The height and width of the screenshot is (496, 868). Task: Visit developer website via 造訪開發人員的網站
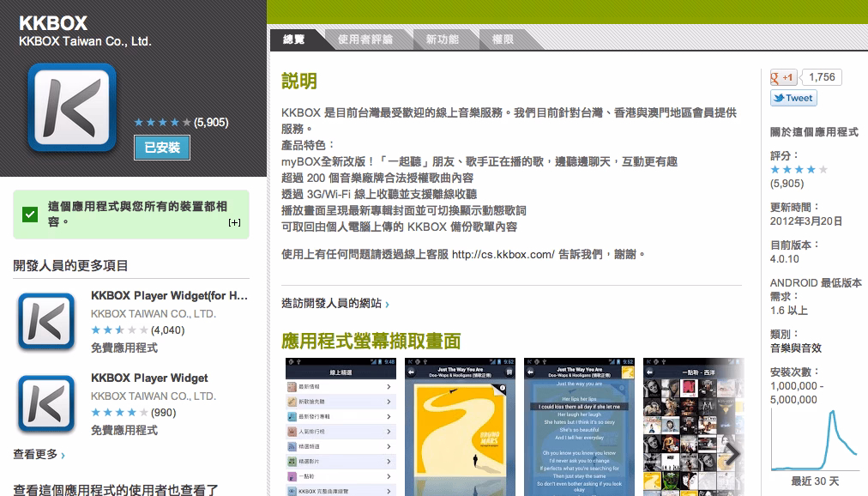(x=335, y=304)
